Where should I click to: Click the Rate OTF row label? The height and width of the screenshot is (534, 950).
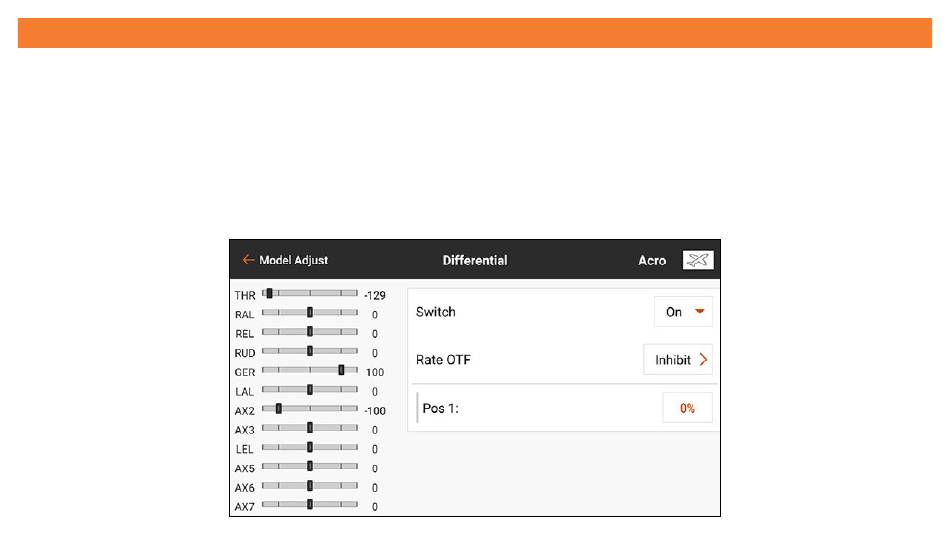click(443, 359)
